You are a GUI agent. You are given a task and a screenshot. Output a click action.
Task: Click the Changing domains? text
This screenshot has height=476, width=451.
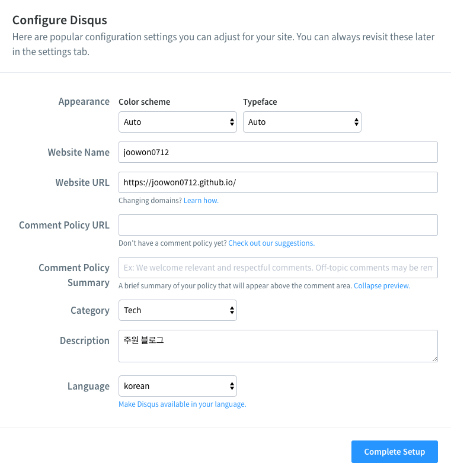(150, 201)
